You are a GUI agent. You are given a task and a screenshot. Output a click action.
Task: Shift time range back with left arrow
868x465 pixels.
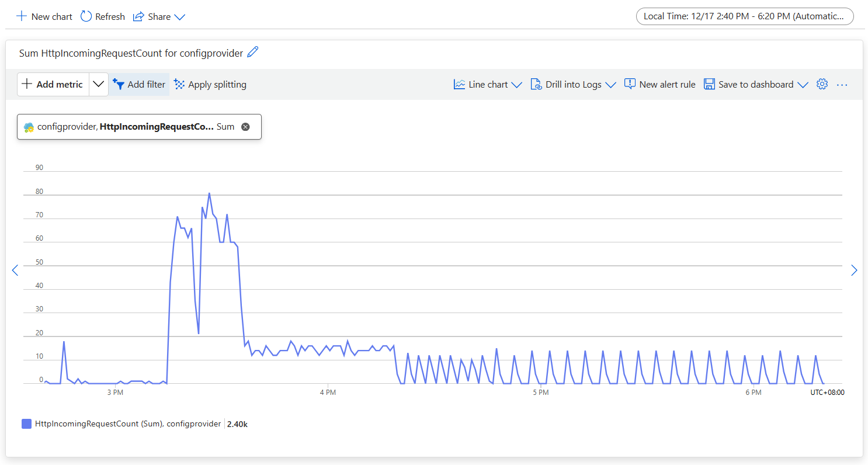15,270
